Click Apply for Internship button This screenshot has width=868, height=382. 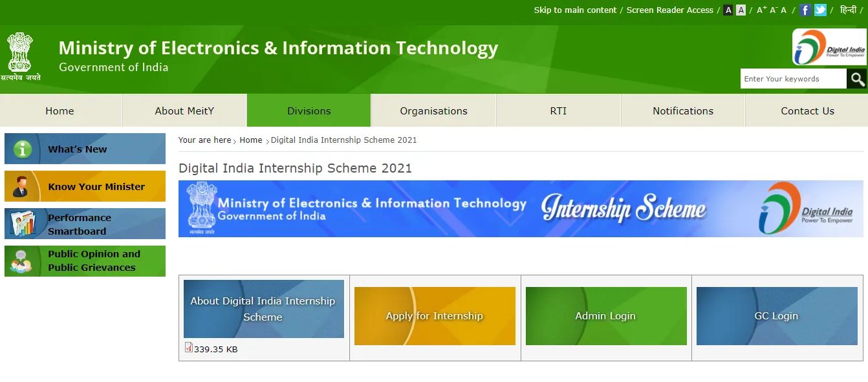pyautogui.click(x=435, y=316)
